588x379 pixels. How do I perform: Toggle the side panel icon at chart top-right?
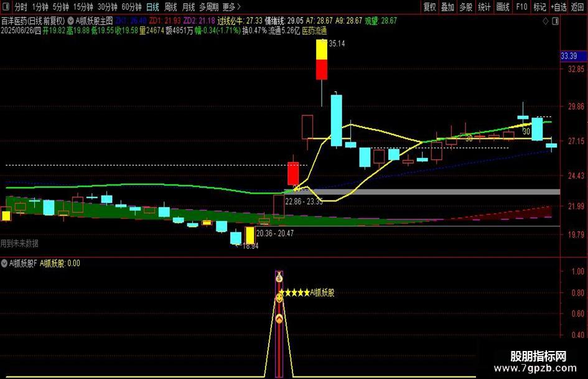[556, 21]
